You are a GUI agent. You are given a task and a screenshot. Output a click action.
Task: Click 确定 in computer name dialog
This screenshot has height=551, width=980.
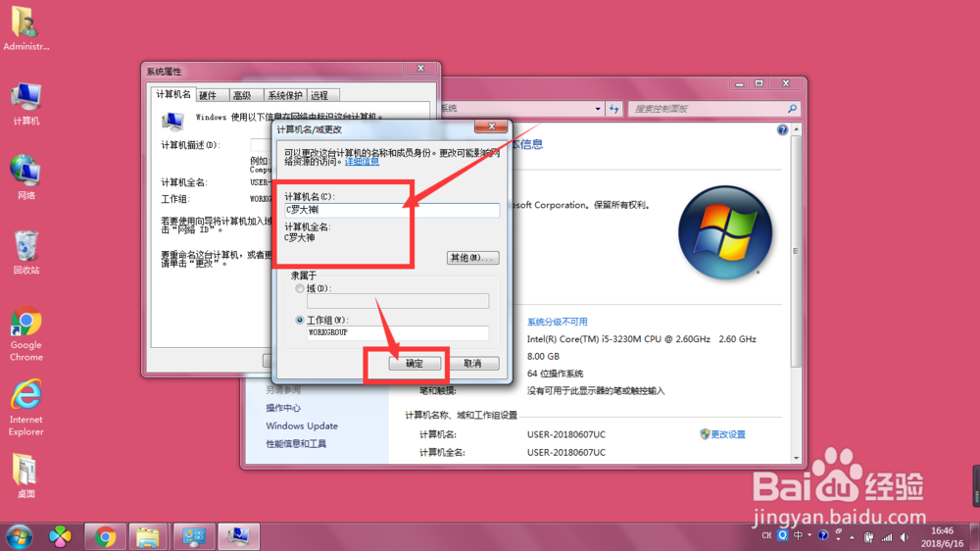click(x=415, y=364)
